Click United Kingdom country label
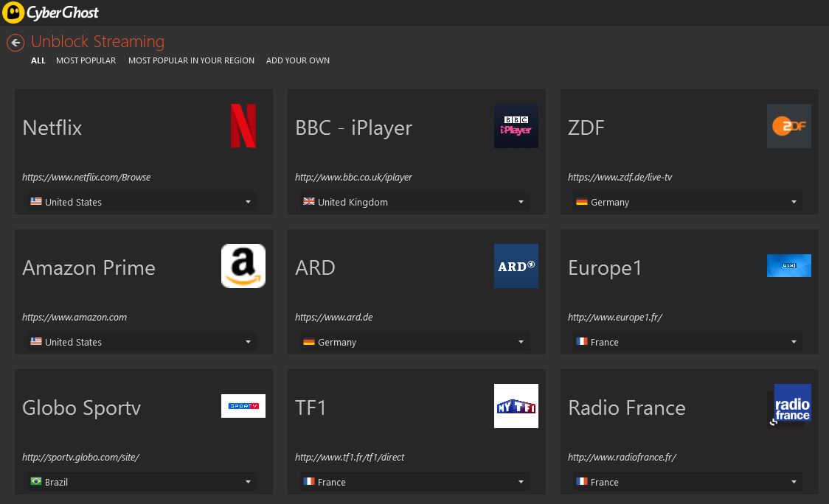Viewport: 829px width, 504px height. pos(353,202)
